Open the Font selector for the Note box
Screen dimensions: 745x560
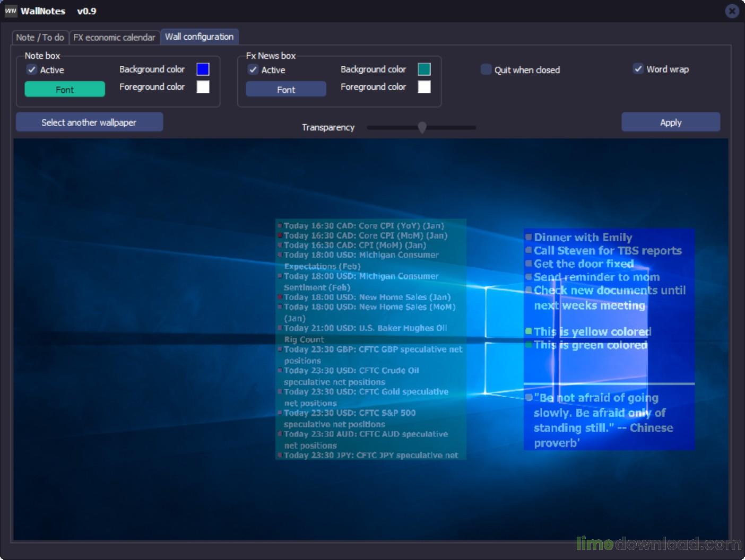(64, 89)
